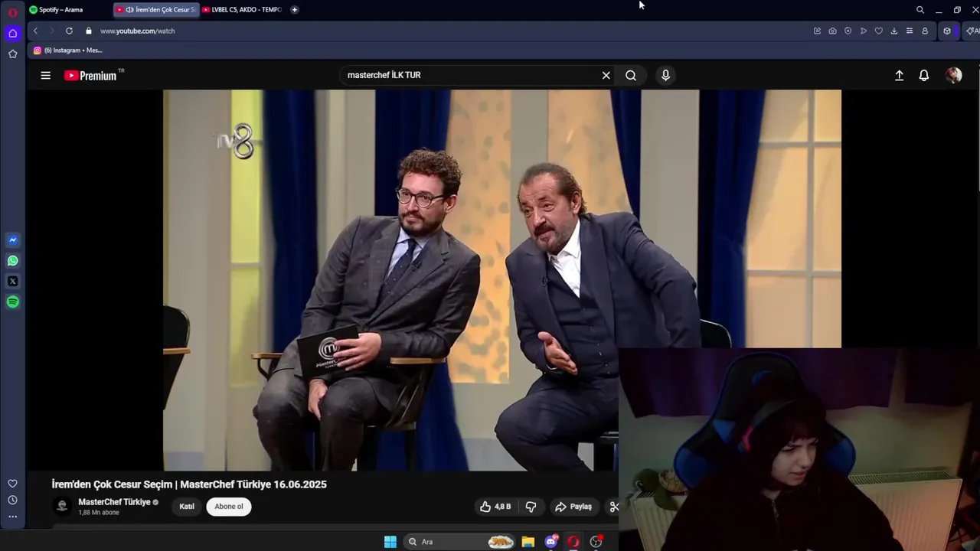Click the taskbar Ara search box
Viewport: 980px width, 551px height.
pyautogui.click(x=459, y=542)
